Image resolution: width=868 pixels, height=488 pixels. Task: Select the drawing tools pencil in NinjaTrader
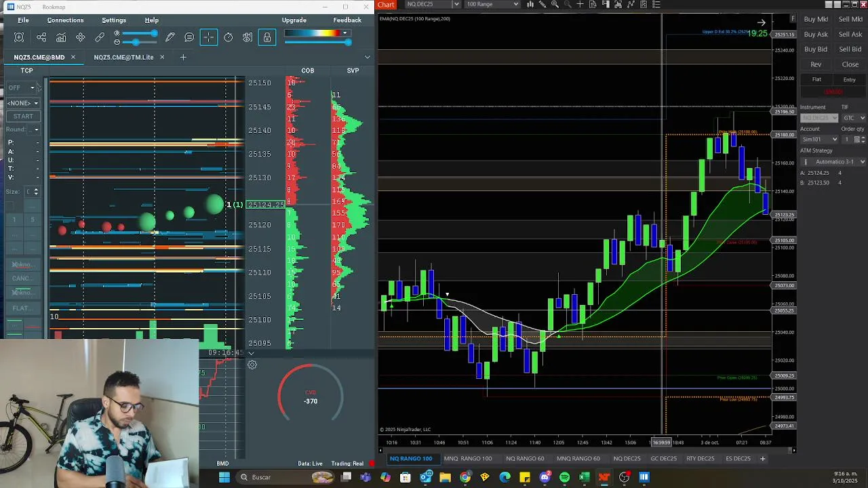click(542, 5)
